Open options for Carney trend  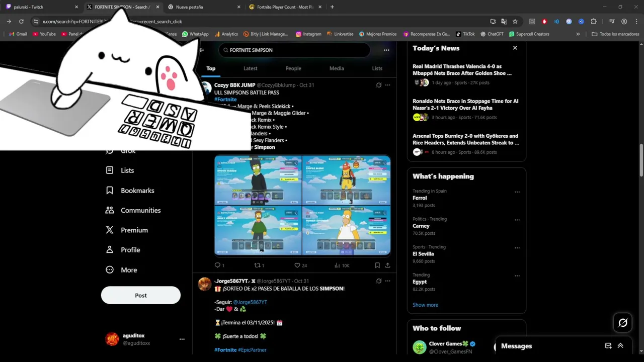(517, 220)
